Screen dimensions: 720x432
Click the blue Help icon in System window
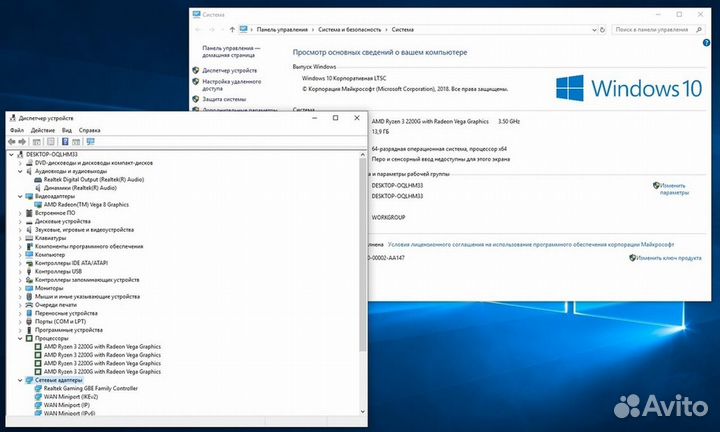(706, 43)
